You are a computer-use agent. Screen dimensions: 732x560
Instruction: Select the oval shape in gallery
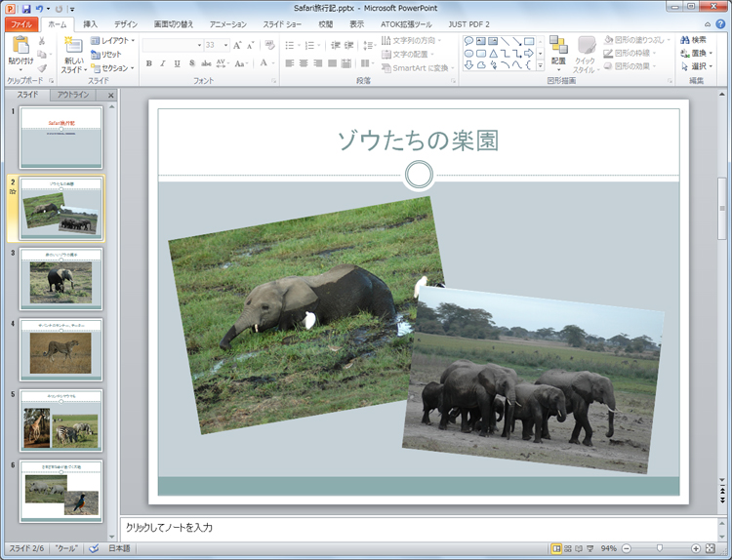point(468,54)
